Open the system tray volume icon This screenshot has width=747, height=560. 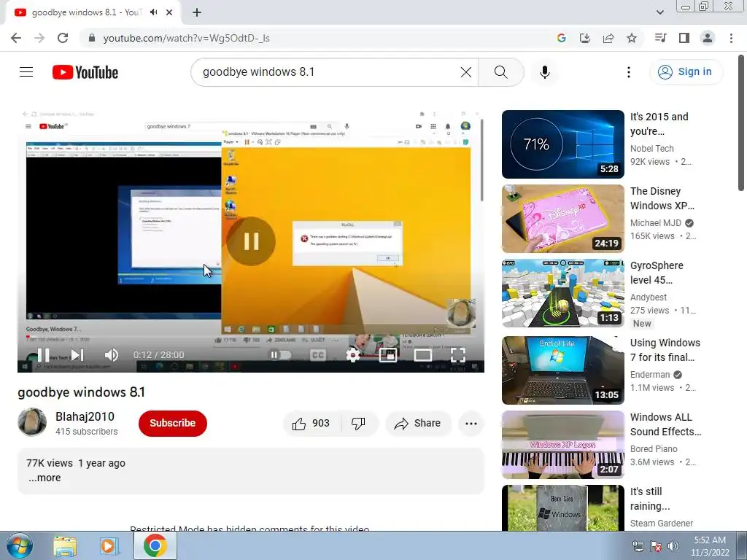tap(673, 546)
